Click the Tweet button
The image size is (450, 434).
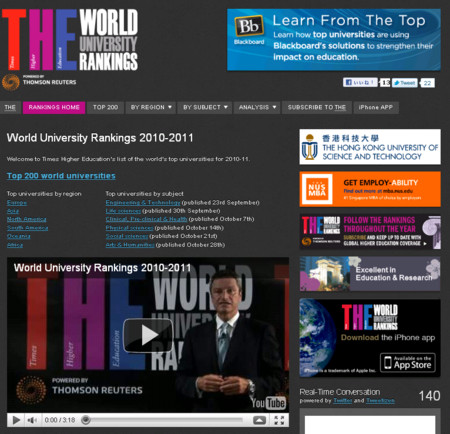(x=404, y=83)
